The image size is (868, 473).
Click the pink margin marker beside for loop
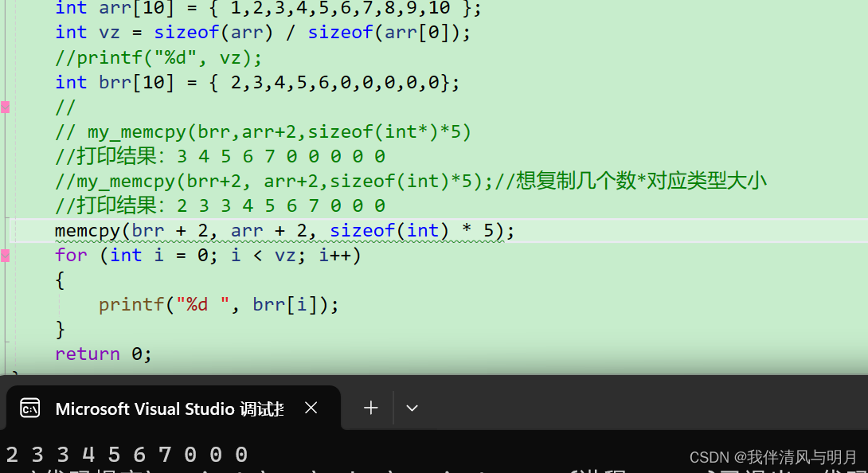(x=5, y=255)
